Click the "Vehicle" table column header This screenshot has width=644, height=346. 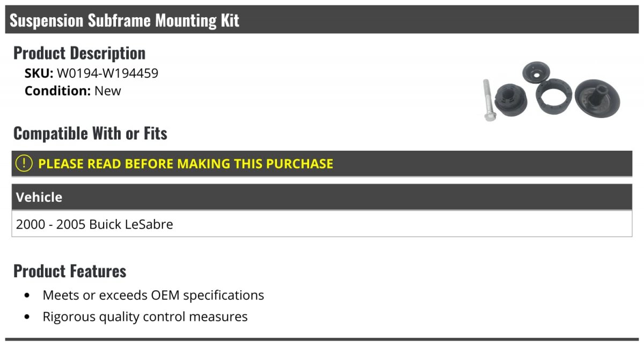[x=39, y=197]
